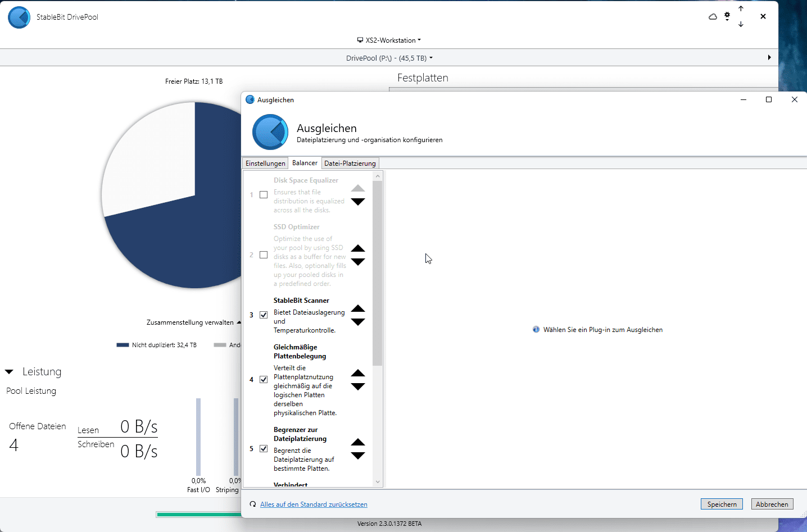
Task: Minimize the Ausgleichen dialog
Action: pos(743,99)
